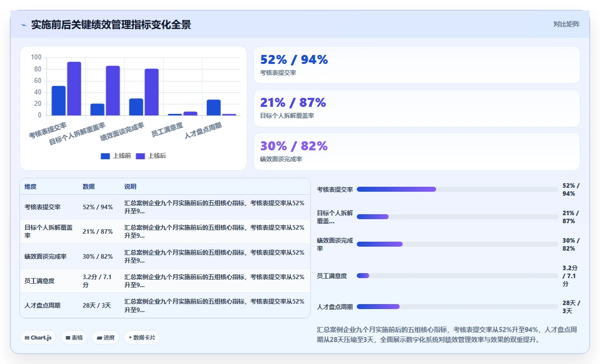Select the 表格 tag chip
Screen dimensions: 600x364
(74, 338)
